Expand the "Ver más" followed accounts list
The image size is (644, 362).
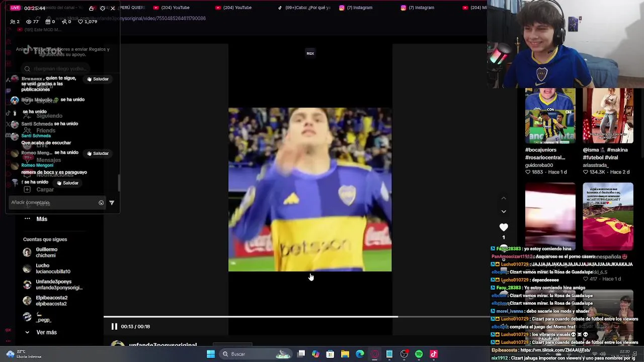click(40, 332)
